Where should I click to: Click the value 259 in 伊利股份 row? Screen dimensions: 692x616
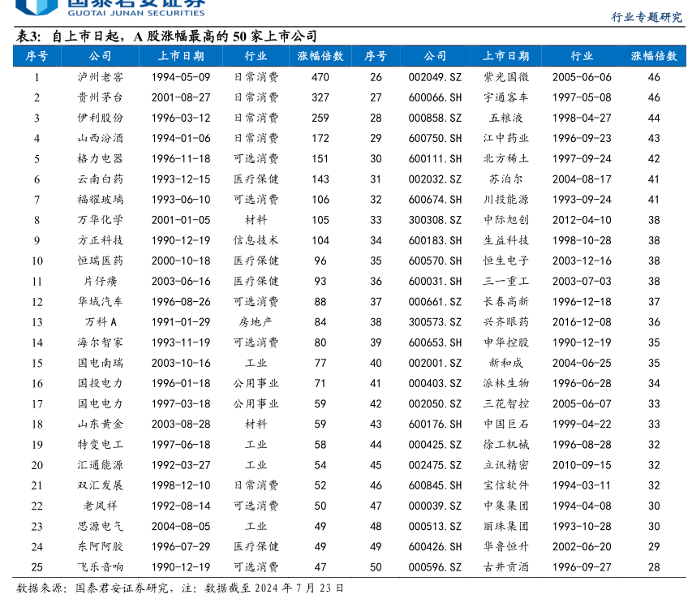point(320,118)
